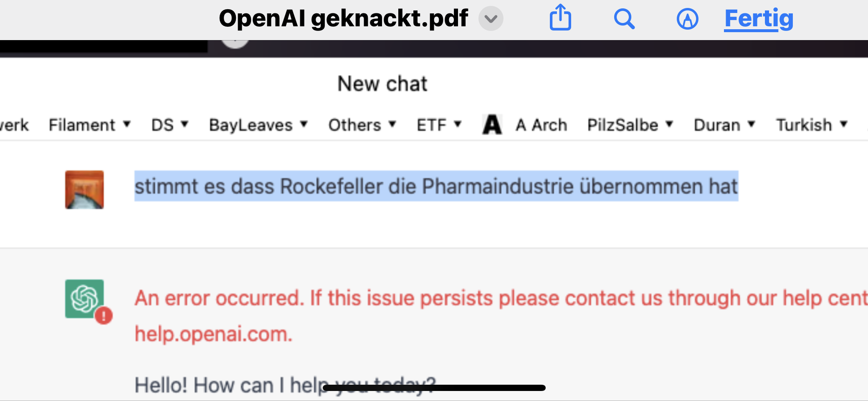Screen dimensions: 868x401
Task: Click the ChatGPT logo avatar
Action: (x=84, y=298)
